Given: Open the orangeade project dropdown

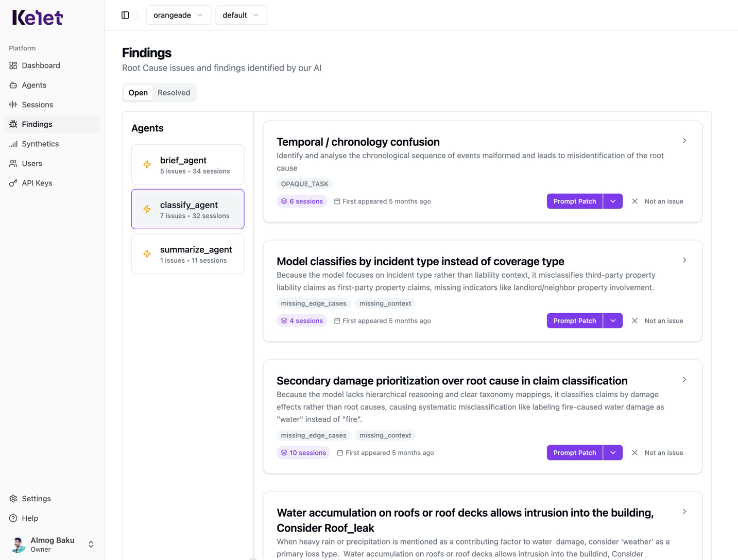Looking at the screenshot, I should [178, 15].
